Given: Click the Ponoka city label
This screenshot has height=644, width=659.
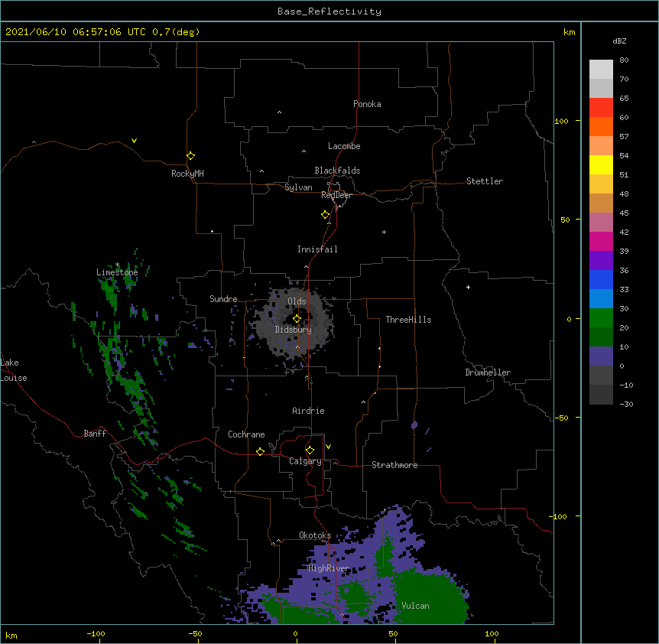Looking at the screenshot, I should 367,104.
